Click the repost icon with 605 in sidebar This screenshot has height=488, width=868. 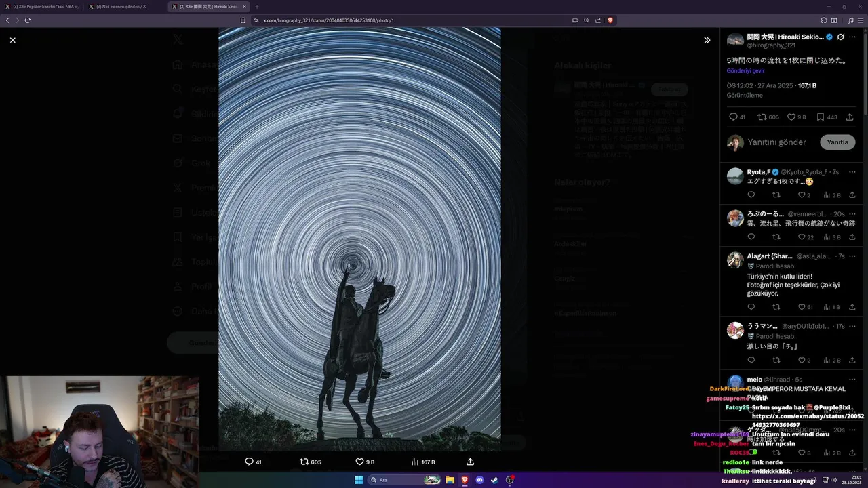pyautogui.click(x=762, y=117)
